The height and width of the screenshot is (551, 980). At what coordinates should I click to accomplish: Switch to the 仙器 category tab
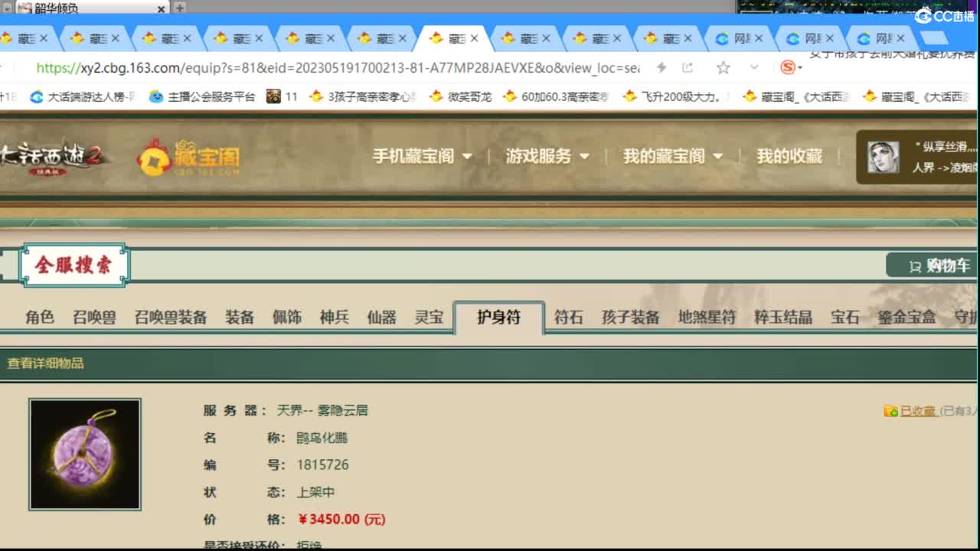381,317
